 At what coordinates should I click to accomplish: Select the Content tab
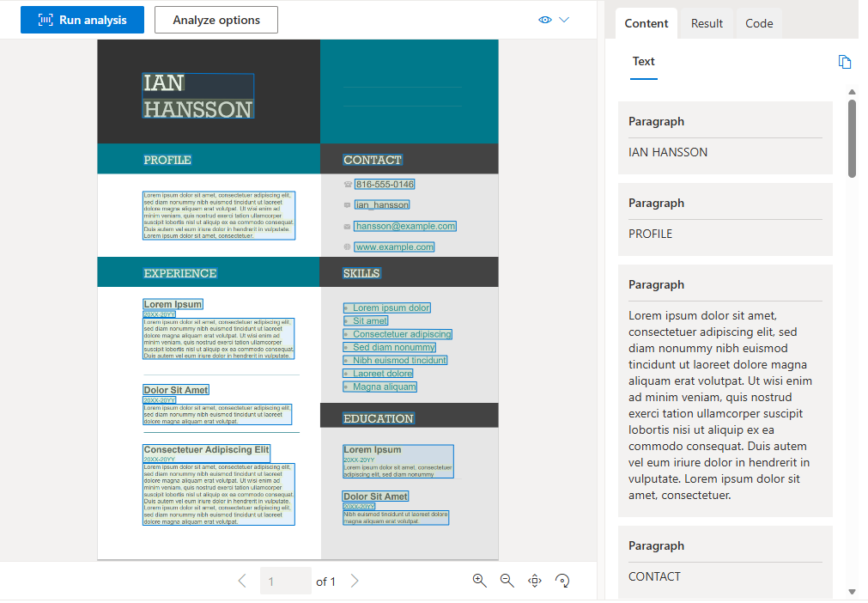point(646,23)
